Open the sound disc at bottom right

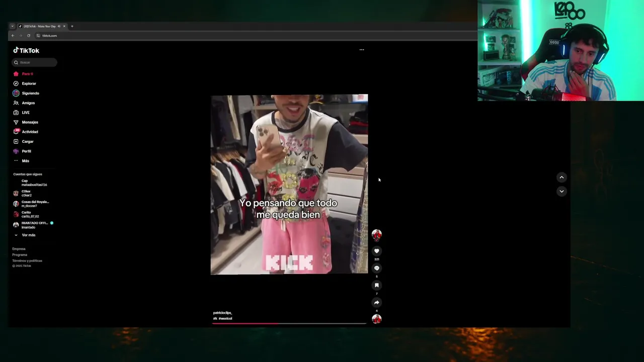pyautogui.click(x=377, y=319)
